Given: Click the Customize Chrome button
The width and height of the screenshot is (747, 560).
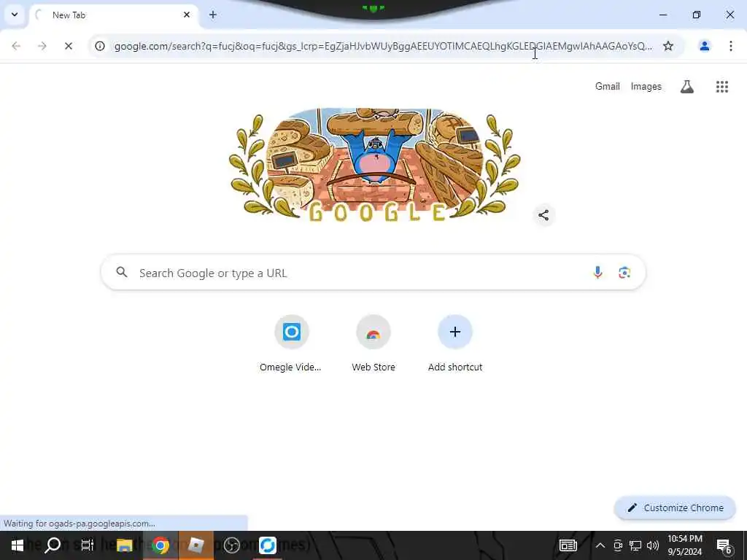Looking at the screenshot, I should pyautogui.click(x=675, y=507).
